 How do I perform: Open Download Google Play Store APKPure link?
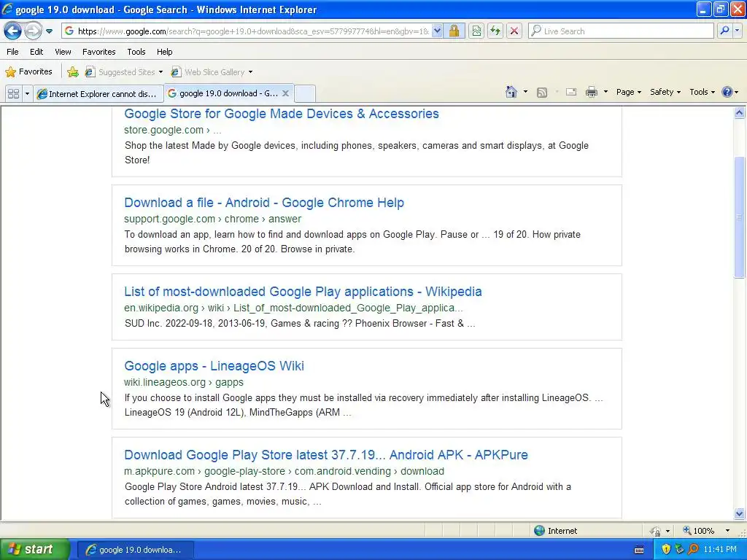pos(326,455)
